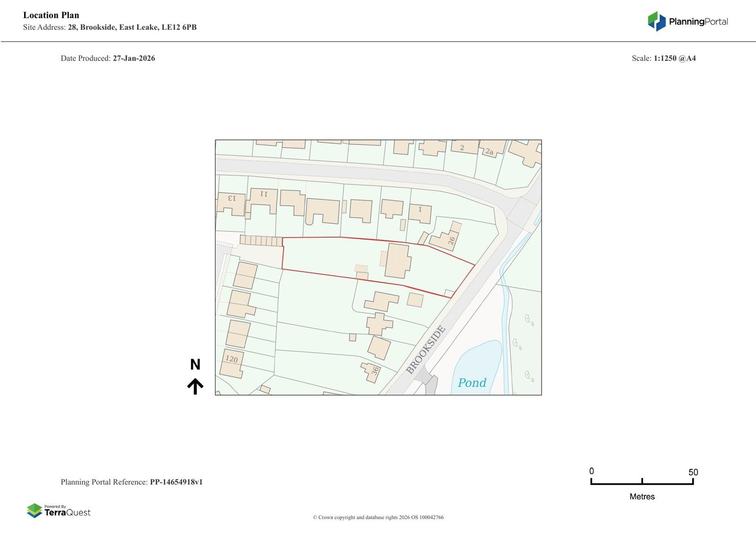Click the Metres label under scale bar
Viewport: 756px width, 535px height.
point(642,497)
